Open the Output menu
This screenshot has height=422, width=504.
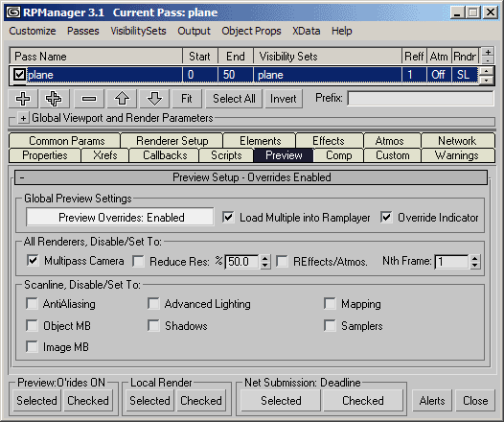point(194,31)
